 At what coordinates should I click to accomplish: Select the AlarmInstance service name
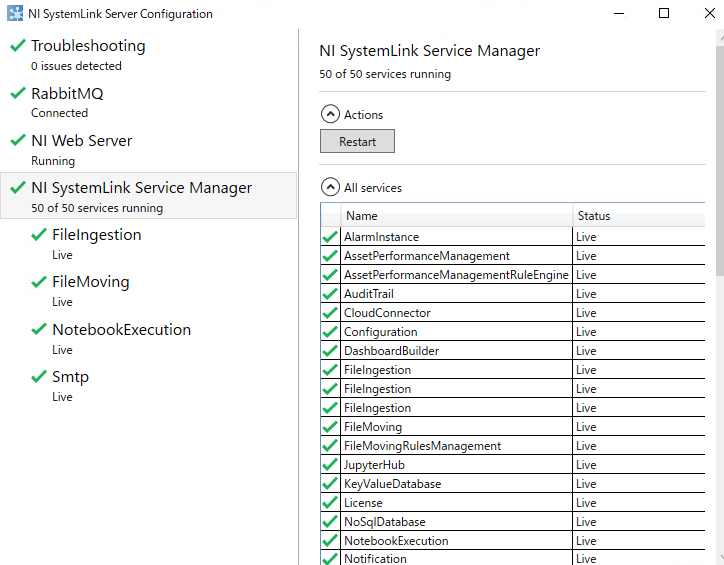381,237
